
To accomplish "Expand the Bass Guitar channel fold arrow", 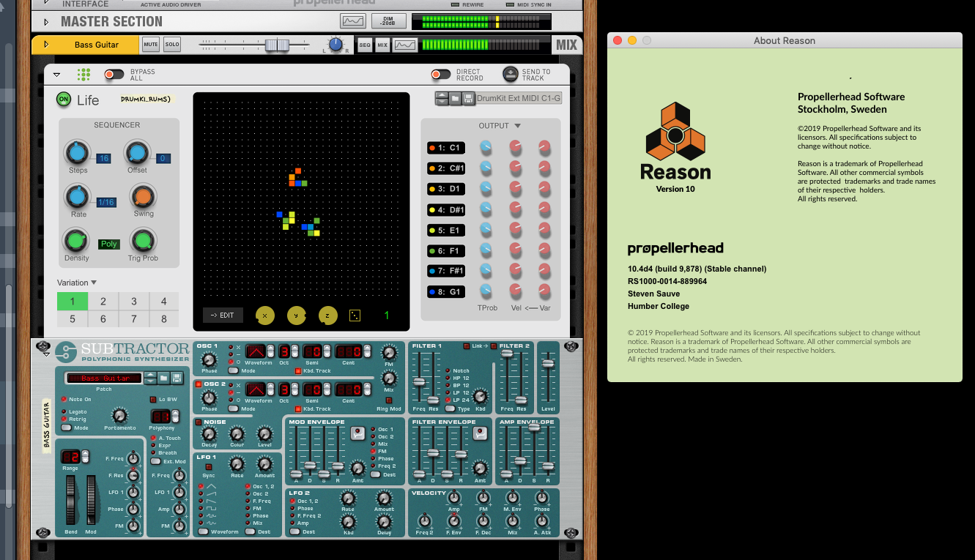I will pos(47,45).
